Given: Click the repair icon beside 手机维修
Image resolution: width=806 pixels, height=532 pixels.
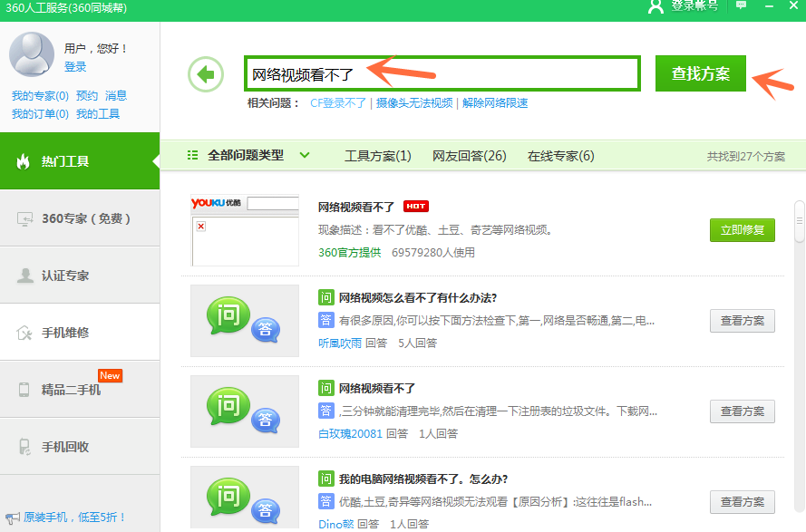Looking at the screenshot, I should tap(24, 334).
